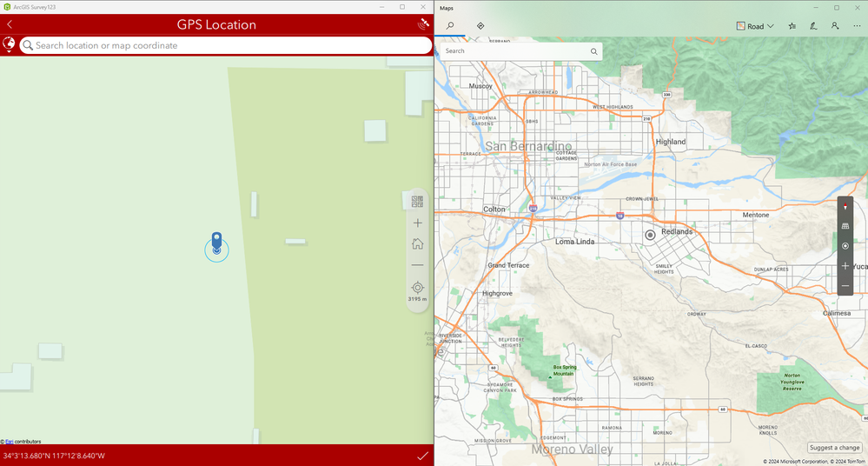Open Suggest a change in the Maps window
The image size is (868, 466).
click(834, 447)
